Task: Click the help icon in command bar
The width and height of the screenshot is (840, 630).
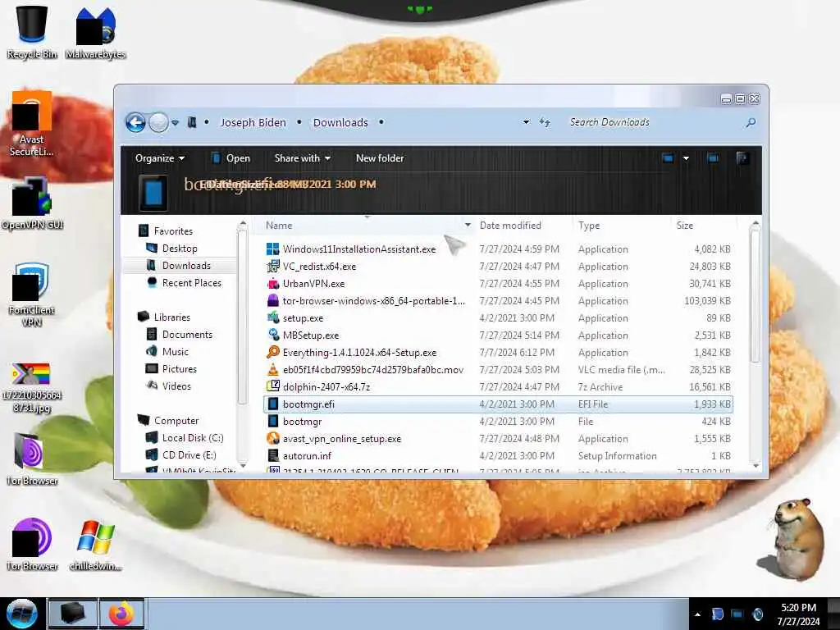Action: (742, 158)
